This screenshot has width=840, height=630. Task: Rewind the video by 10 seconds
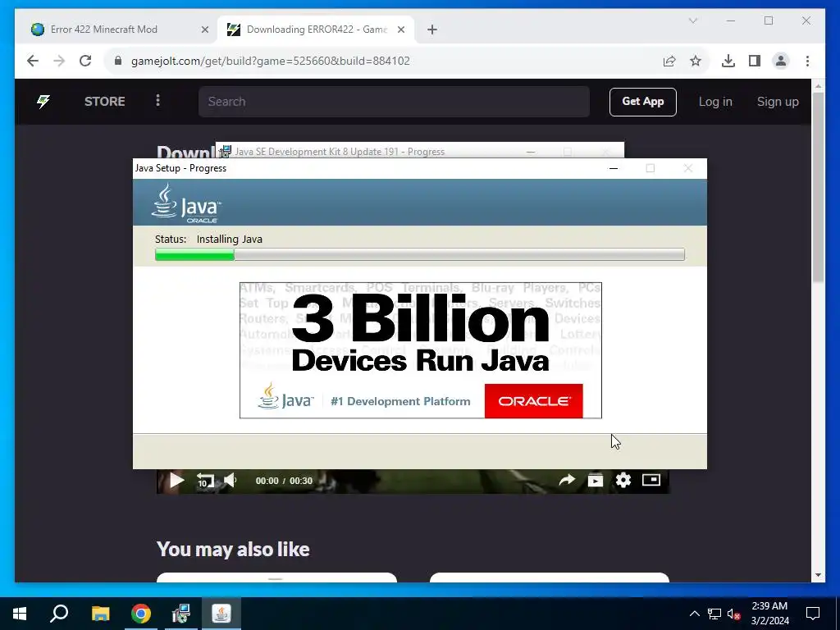pyautogui.click(x=204, y=481)
